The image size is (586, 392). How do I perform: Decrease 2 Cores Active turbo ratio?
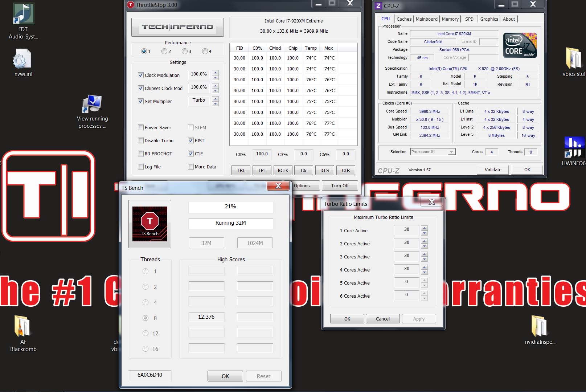coord(424,246)
